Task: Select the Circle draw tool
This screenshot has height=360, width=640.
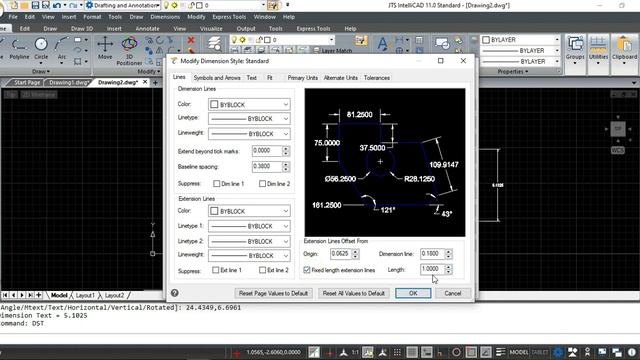Action: point(41,49)
